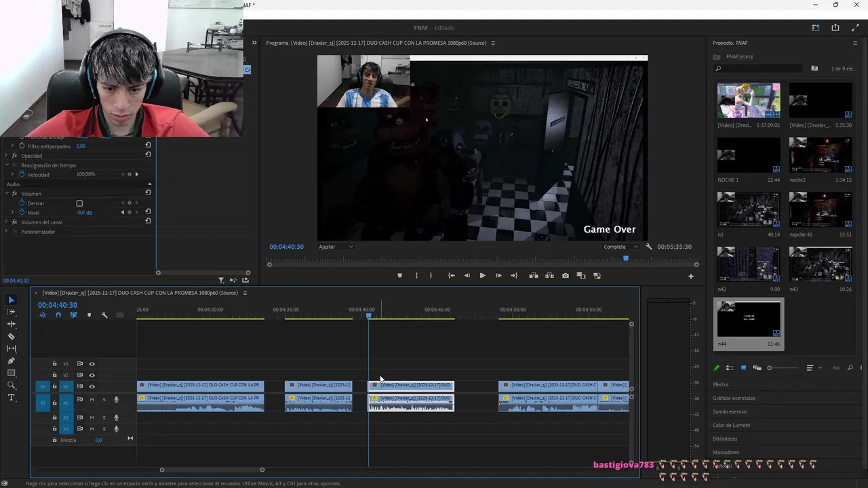Select the n44 clip thumbnail

coord(749,319)
